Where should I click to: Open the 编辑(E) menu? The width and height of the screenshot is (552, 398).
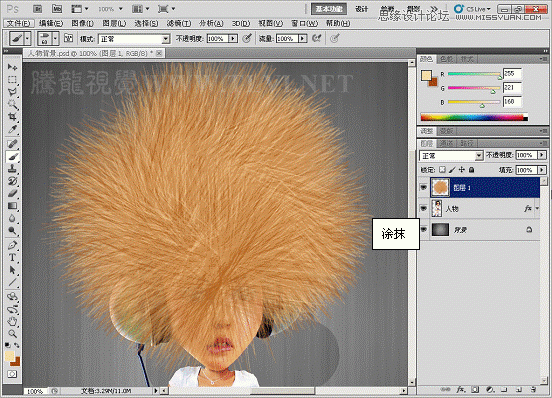click(x=51, y=23)
